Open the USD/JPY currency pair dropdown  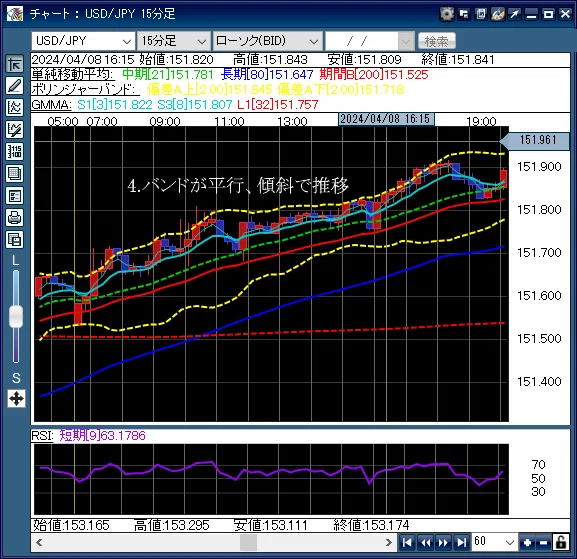[83, 41]
